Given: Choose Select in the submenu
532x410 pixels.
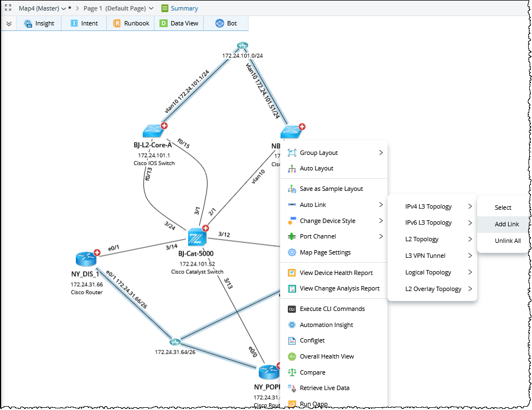Looking at the screenshot, I should [x=504, y=207].
